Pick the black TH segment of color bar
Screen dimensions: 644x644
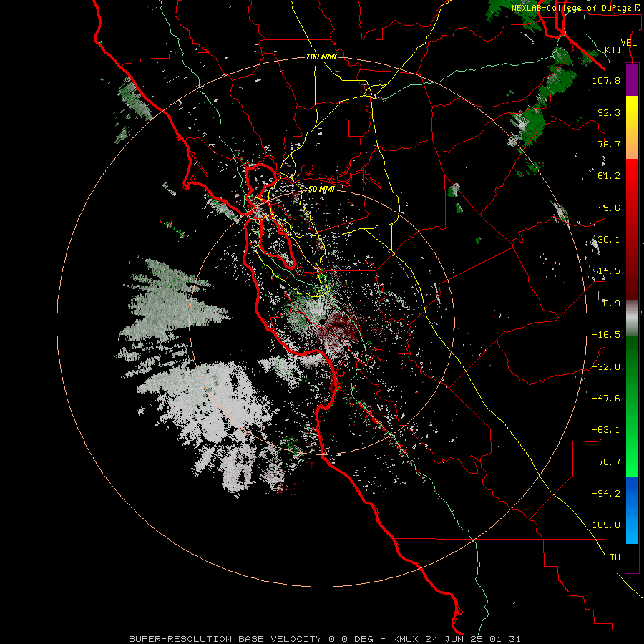(632, 558)
